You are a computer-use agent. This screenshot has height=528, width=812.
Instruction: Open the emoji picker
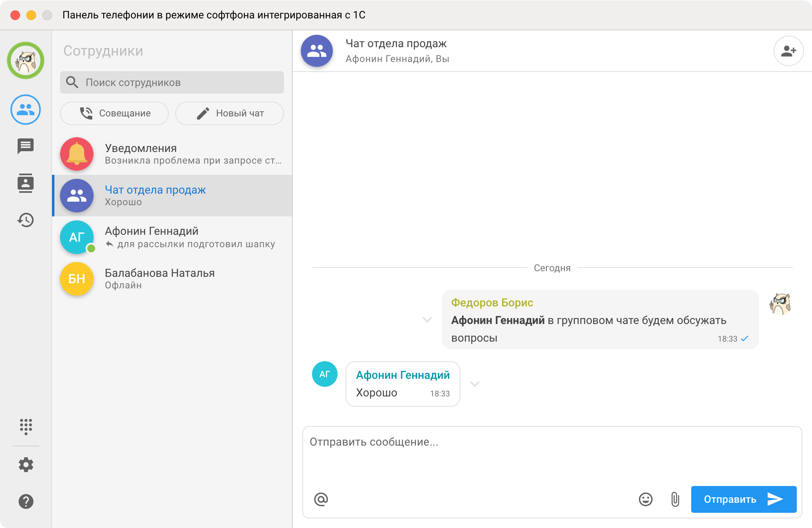[x=646, y=499]
